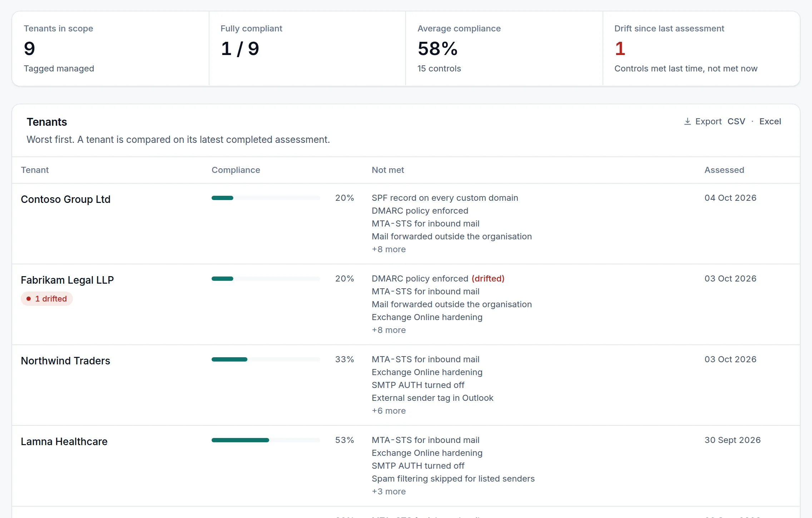Click the red drift count 1

tap(620, 49)
